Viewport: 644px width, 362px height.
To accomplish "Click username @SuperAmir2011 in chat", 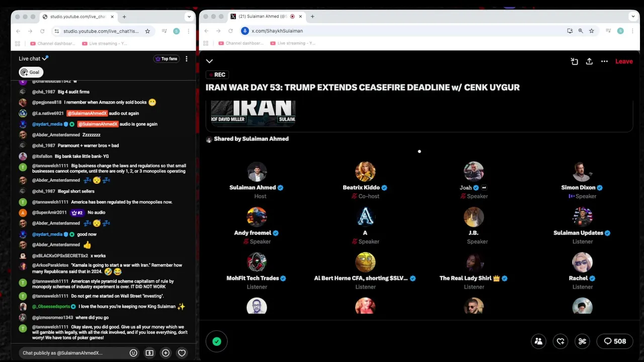I will click(x=50, y=213).
